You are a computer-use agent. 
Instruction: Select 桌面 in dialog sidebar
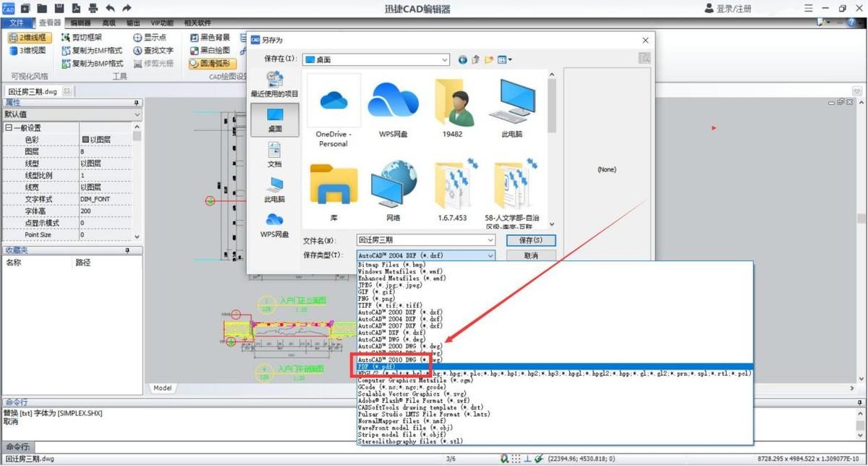point(275,120)
